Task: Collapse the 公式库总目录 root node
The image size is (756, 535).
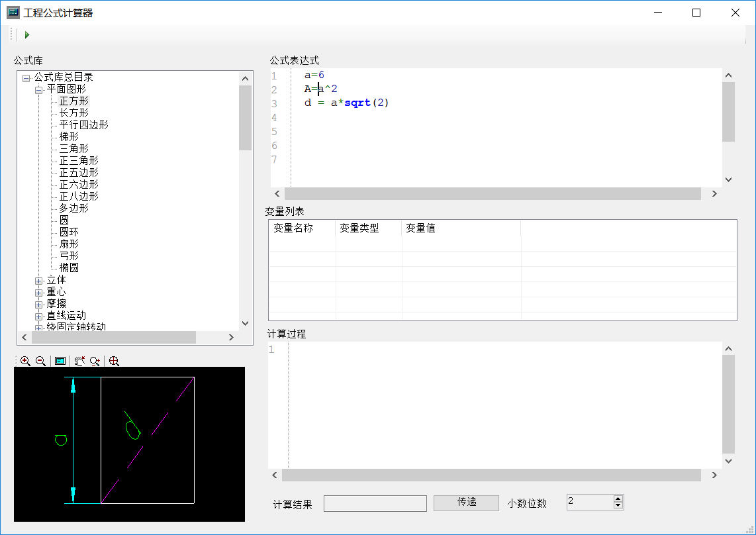Action: point(26,77)
